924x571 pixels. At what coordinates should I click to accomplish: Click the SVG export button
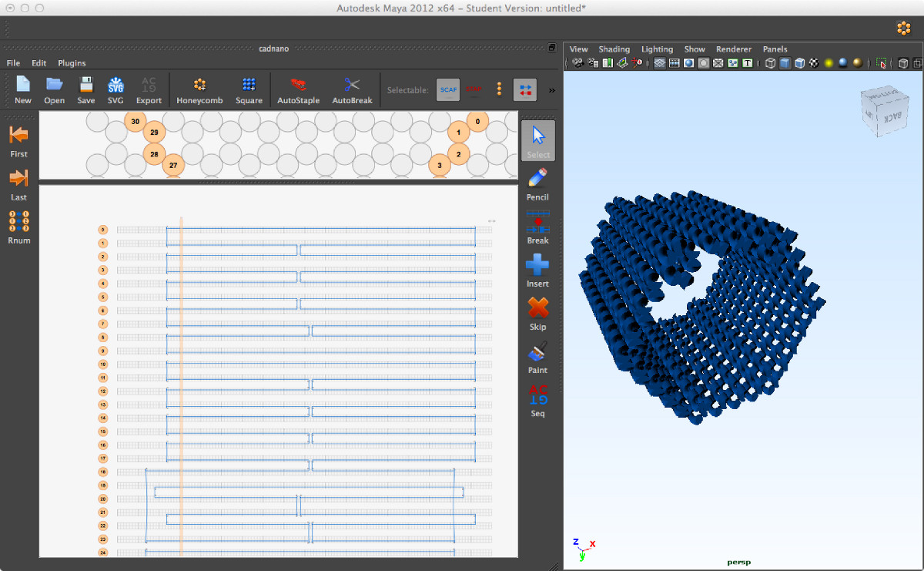[x=115, y=86]
